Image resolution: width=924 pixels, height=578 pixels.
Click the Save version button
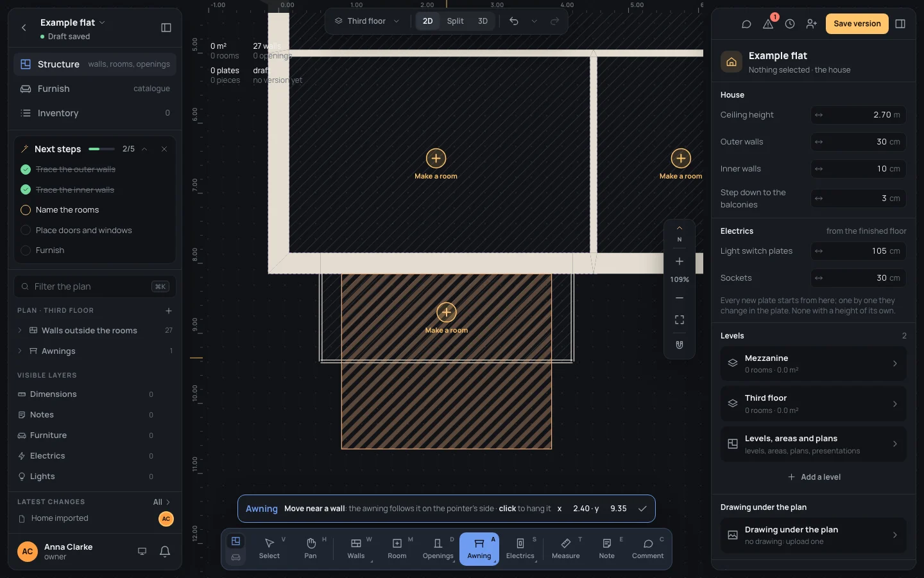point(857,24)
